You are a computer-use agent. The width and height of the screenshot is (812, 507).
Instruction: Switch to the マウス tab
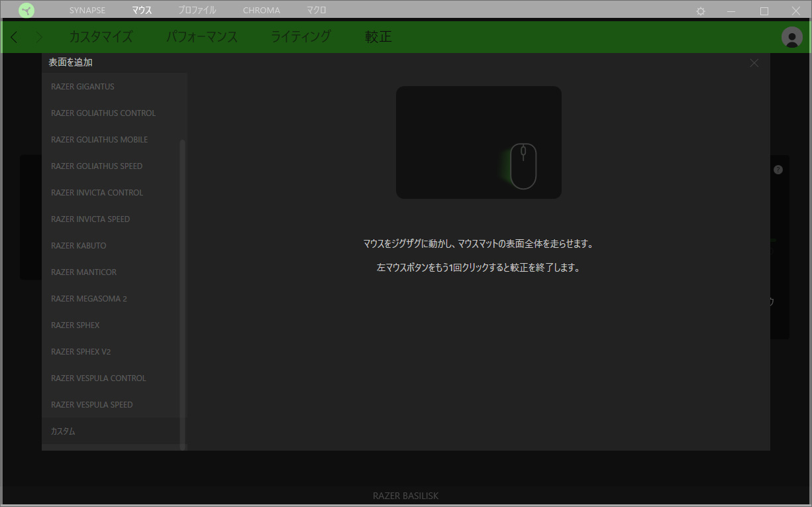pos(142,11)
